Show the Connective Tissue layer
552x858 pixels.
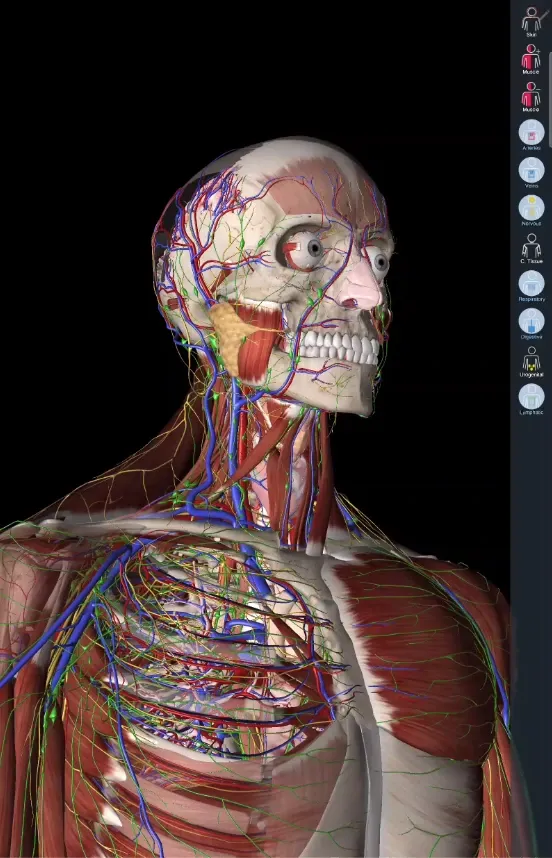point(531,247)
